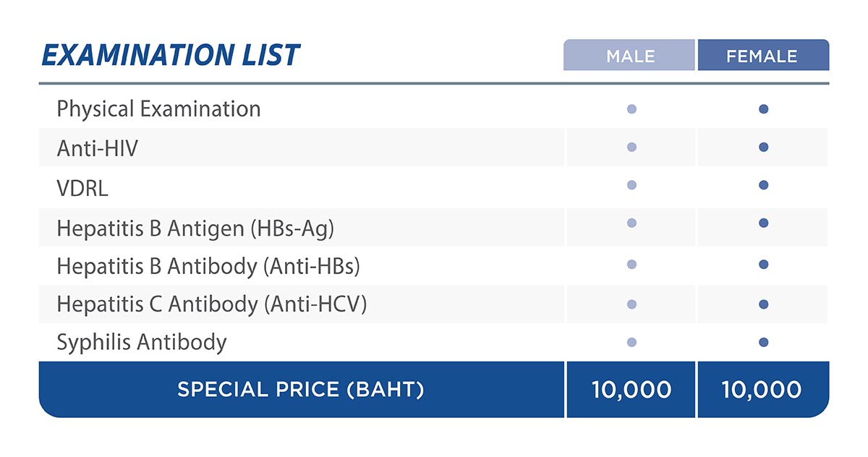The height and width of the screenshot is (457, 868).
Task: Click the FEMALE column header
Action: [762, 56]
